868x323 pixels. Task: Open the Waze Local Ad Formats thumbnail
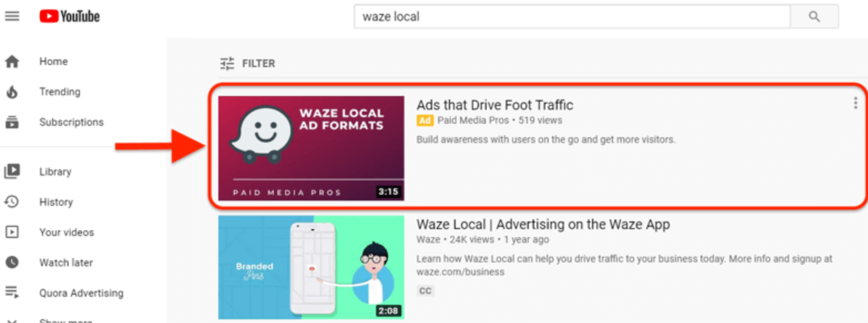(311, 148)
